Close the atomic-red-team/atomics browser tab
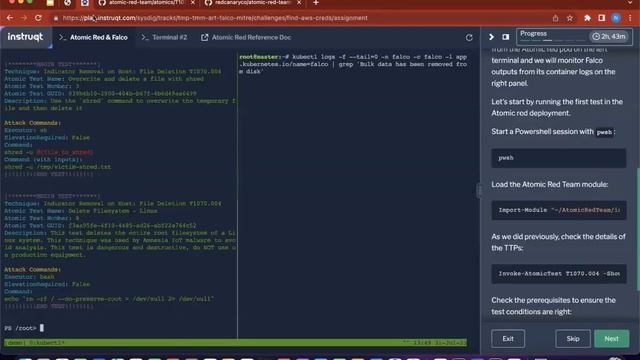640x360 pixels. 193,3
